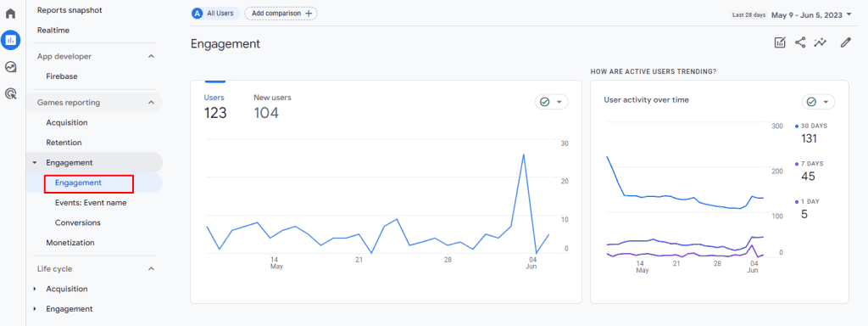Screen dimensions: 868x326
Task: Click the 5 value under 1 DAY
Action: [x=804, y=214]
